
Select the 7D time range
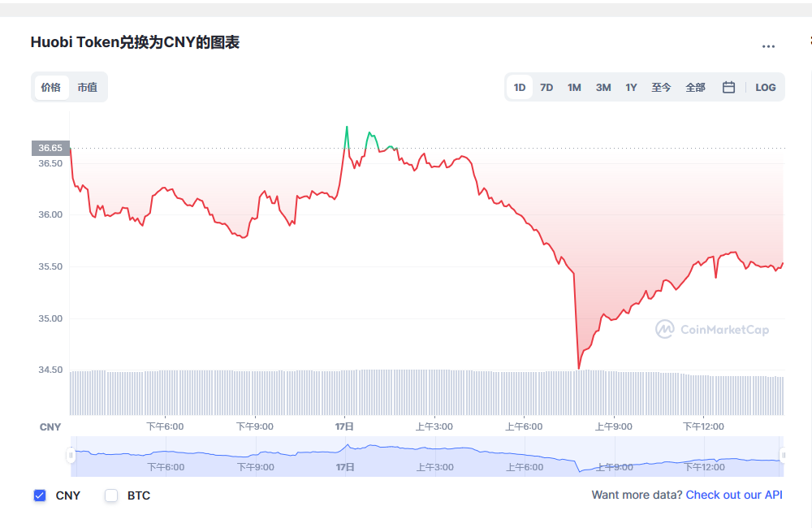click(x=546, y=87)
